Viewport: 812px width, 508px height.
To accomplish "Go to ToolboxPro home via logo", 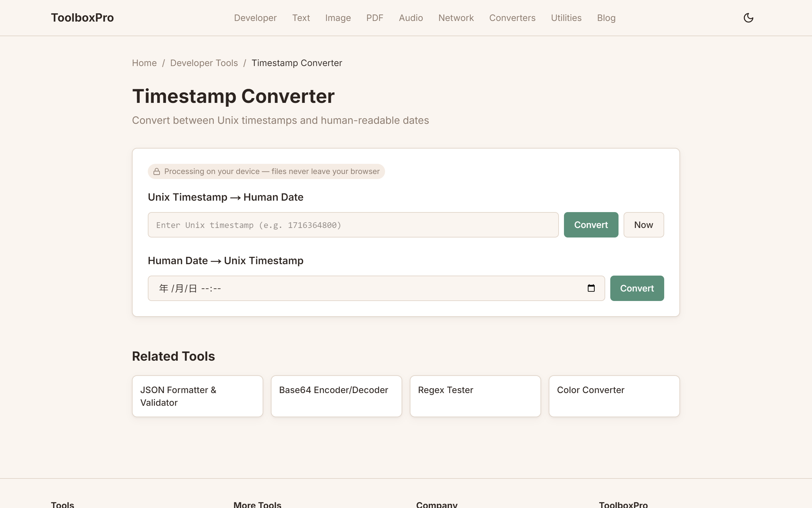I will click(82, 18).
